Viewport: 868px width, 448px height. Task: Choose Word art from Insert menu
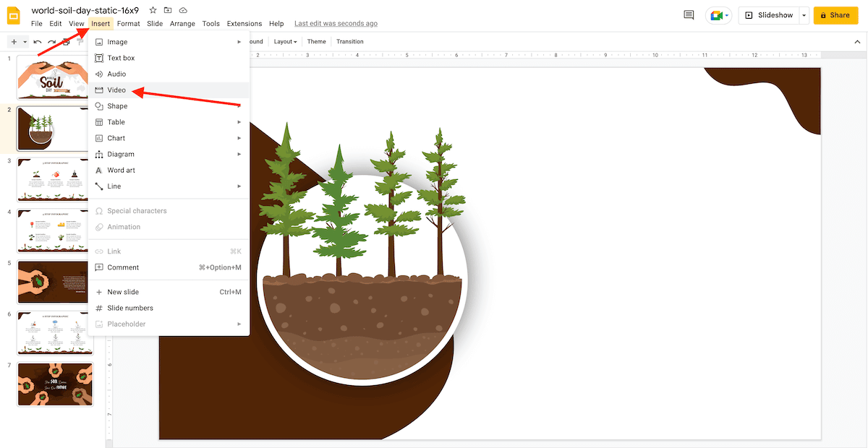tap(169, 170)
